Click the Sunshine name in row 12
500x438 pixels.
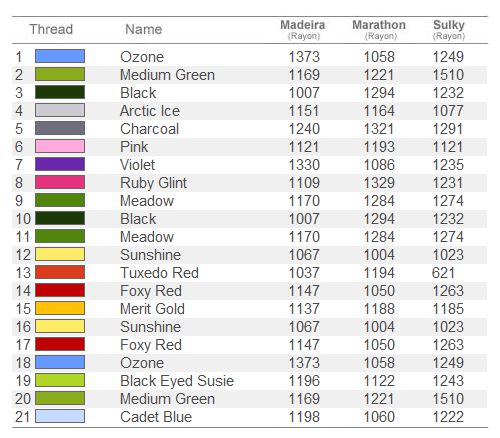coord(150,255)
